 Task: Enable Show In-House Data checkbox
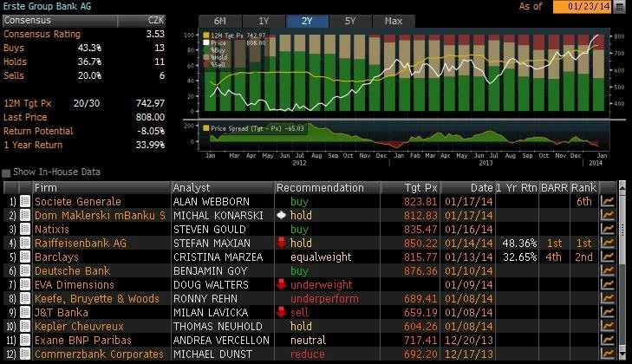click(6, 172)
